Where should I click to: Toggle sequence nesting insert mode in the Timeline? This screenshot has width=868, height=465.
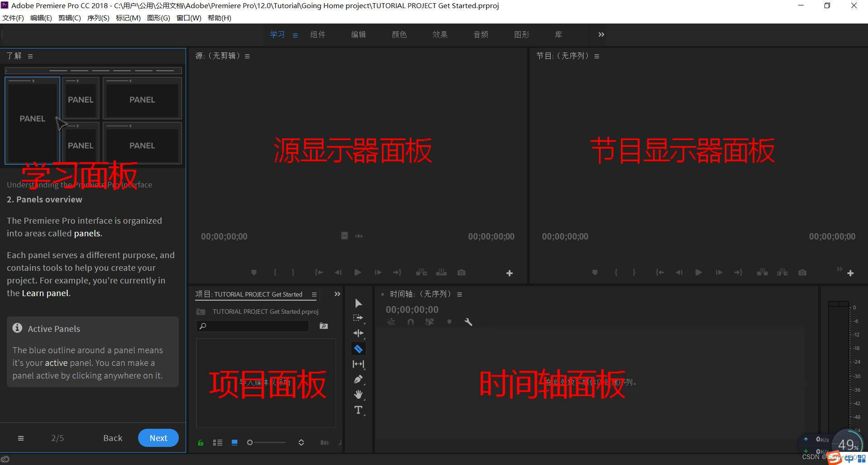click(391, 322)
